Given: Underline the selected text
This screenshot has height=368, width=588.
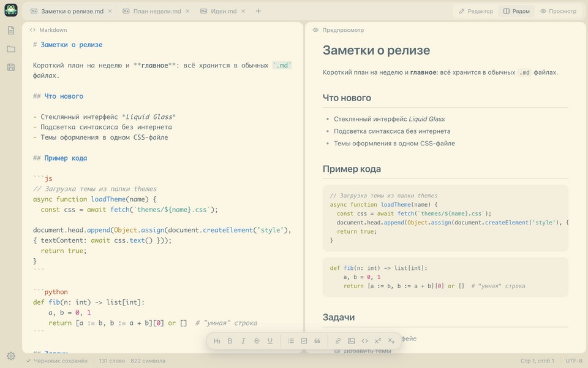Looking at the screenshot, I should click(270, 341).
